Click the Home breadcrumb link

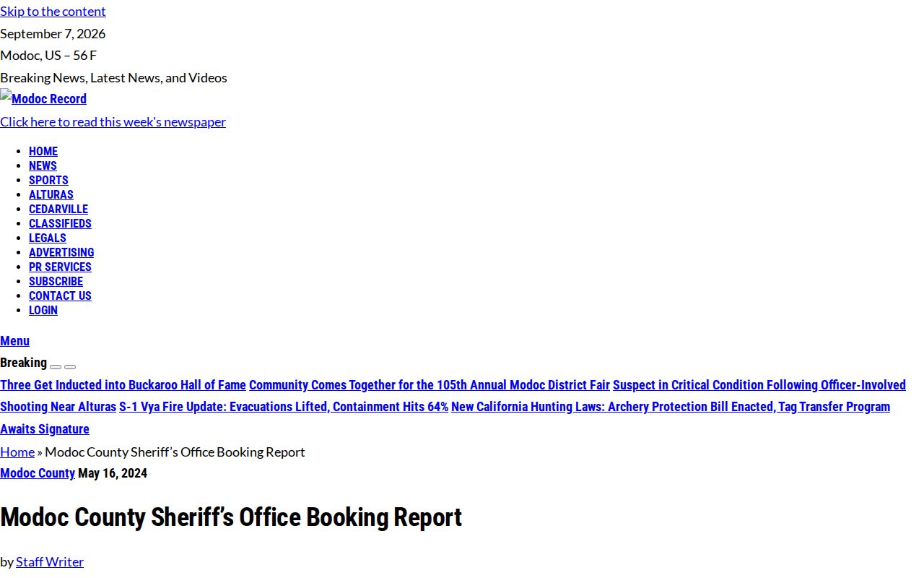17,452
